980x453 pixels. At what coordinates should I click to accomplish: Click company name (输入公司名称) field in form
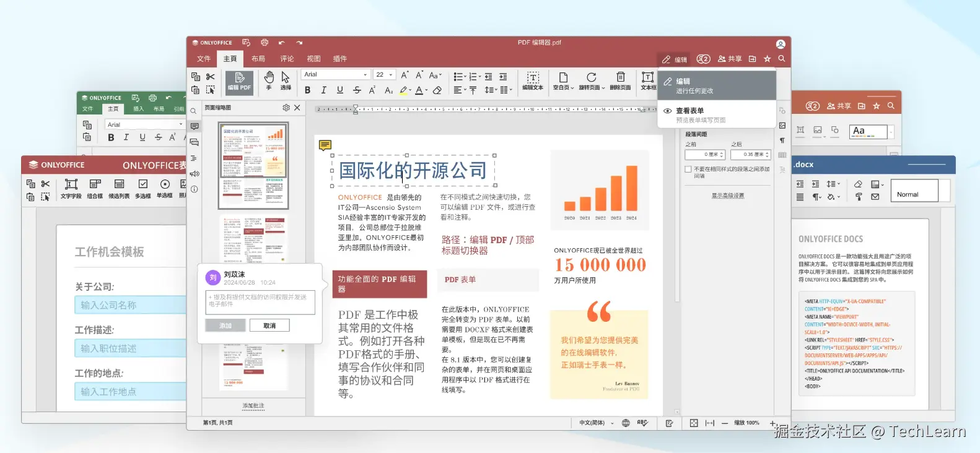pos(130,304)
